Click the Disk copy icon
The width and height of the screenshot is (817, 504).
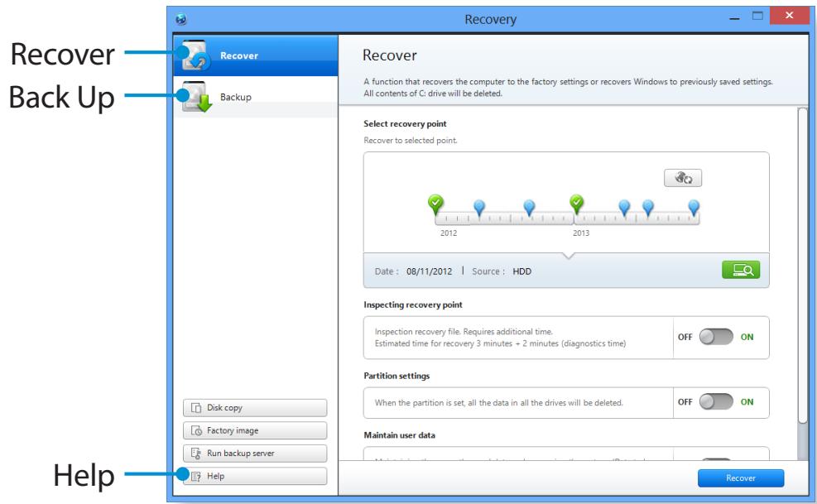196,407
